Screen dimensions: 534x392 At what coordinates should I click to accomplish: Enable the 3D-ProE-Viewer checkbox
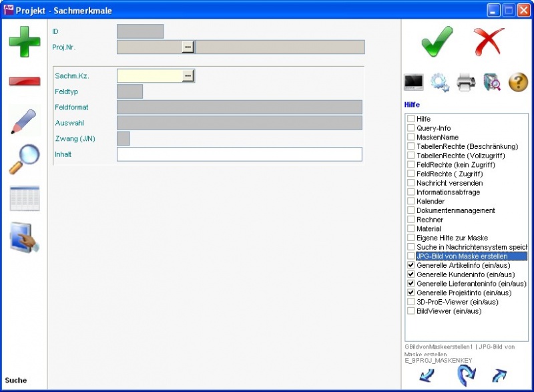(x=411, y=302)
